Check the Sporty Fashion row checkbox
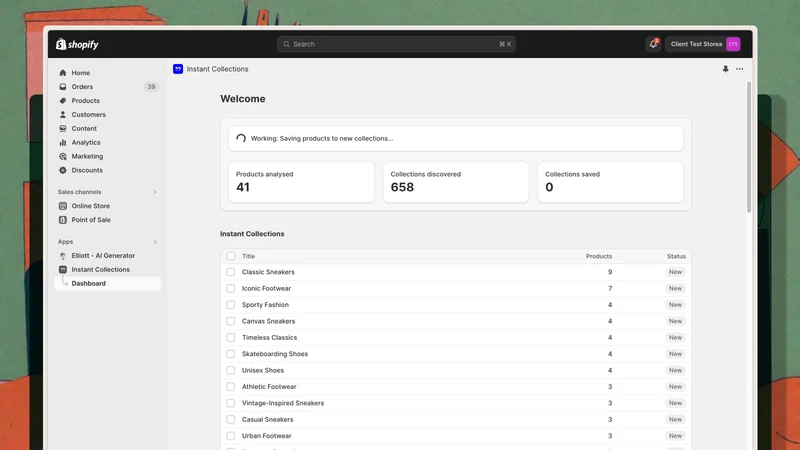 tap(231, 305)
